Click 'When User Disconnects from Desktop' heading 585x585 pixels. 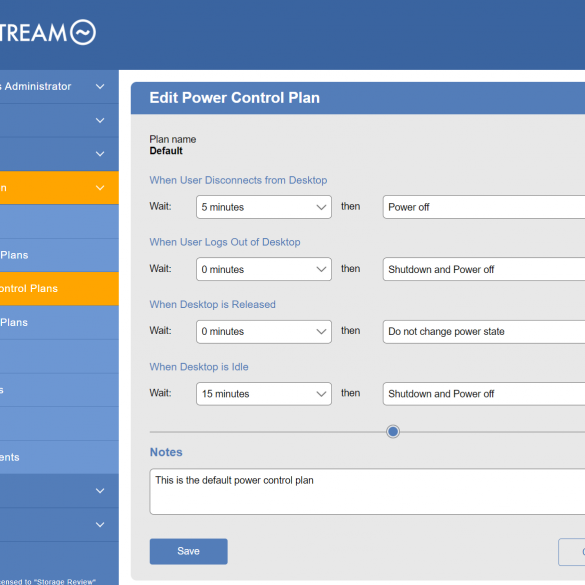click(x=238, y=180)
